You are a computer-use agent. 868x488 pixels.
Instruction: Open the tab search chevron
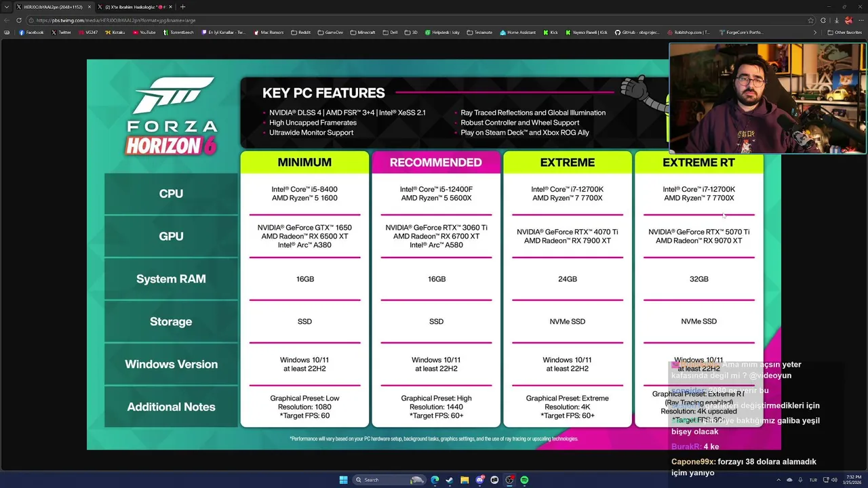click(x=7, y=7)
